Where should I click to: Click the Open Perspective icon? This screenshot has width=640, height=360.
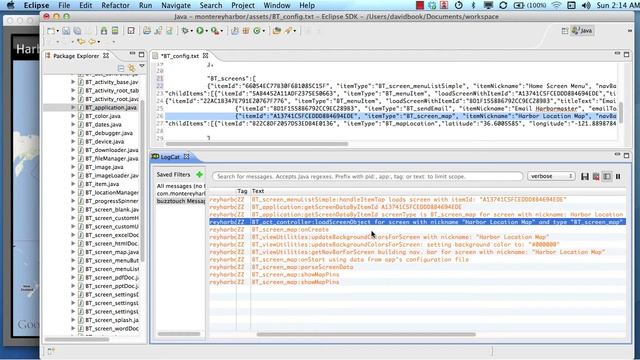coord(564,31)
